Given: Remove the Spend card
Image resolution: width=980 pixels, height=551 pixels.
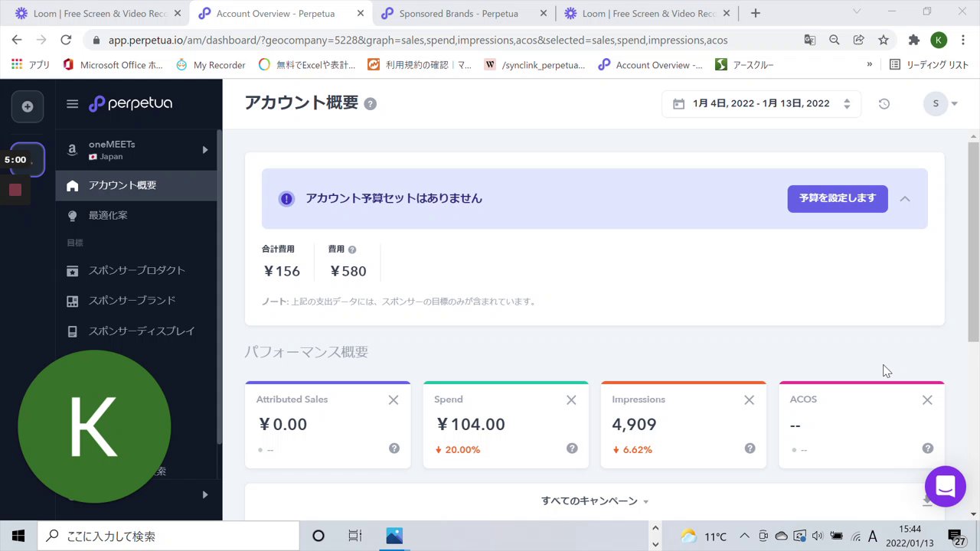Looking at the screenshot, I should [x=571, y=399].
